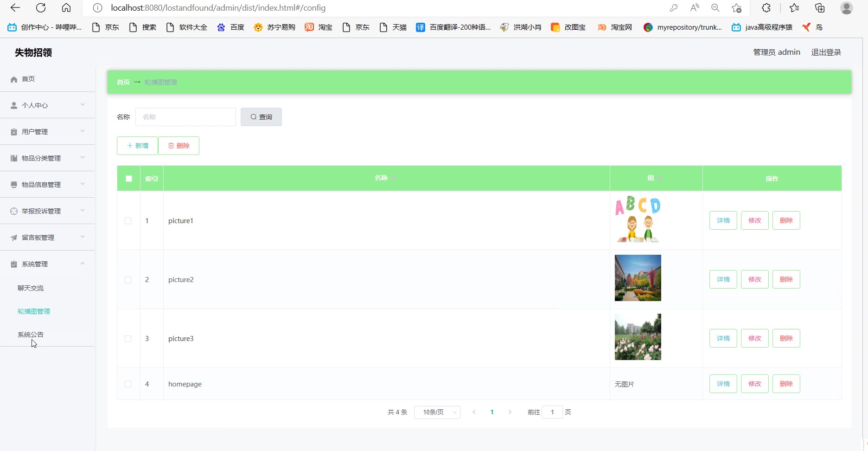Click 首页 in the breadcrumb
868x451 pixels.
tap(123, 82)
